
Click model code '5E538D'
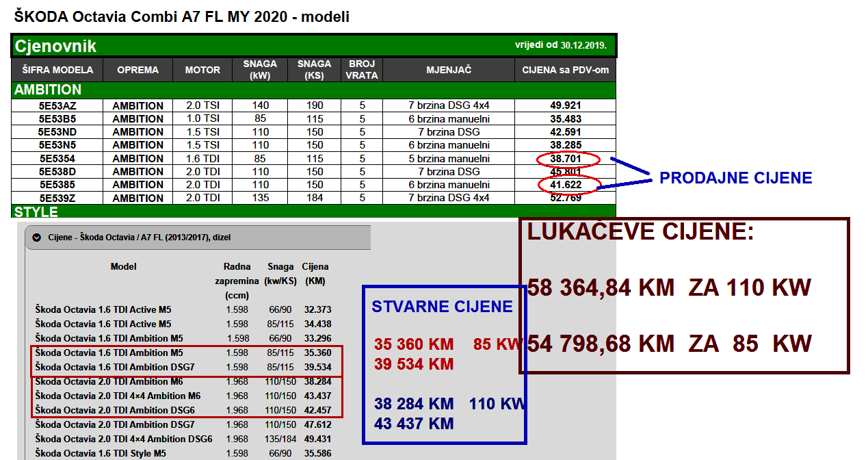pos(57,171)
